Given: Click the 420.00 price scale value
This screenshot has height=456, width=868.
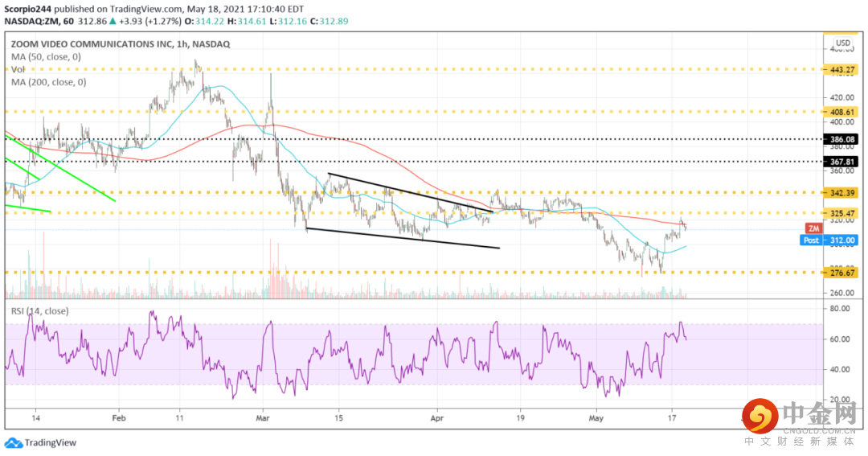Looking at the screenshot, I should pyautogui.click(x=841, y=97).
